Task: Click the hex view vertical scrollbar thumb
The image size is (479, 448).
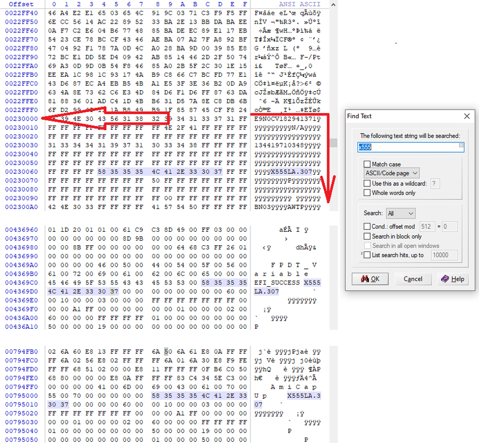Action: [x=333, y=143]
